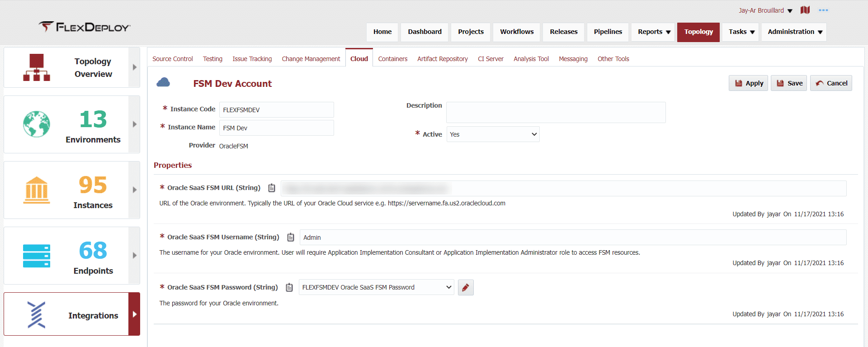The image size is (868, 347).
Task: Select the Cloud tab
Action: pos(359,58)
